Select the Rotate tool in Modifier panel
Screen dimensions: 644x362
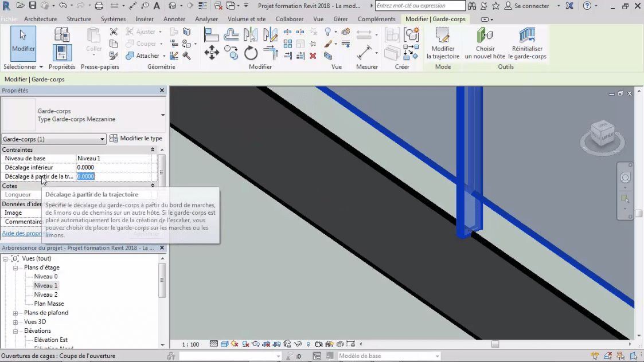251,53
